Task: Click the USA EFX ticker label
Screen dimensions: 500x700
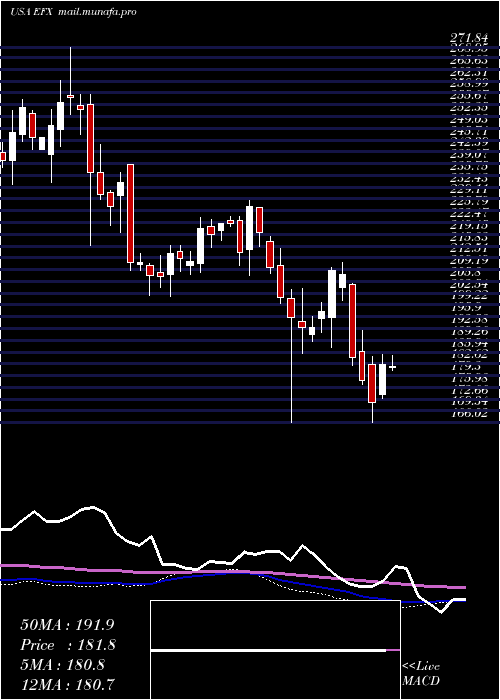Action: 32,12
